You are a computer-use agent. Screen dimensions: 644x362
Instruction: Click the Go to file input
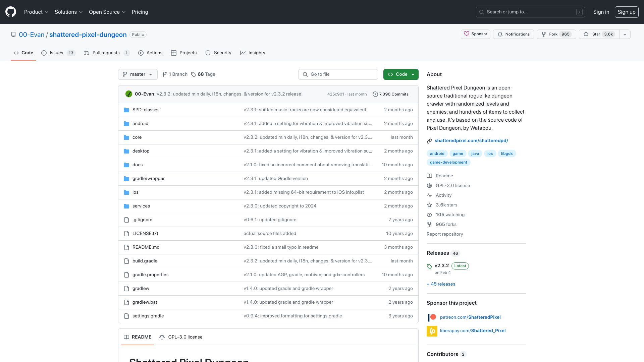[338, 74]
